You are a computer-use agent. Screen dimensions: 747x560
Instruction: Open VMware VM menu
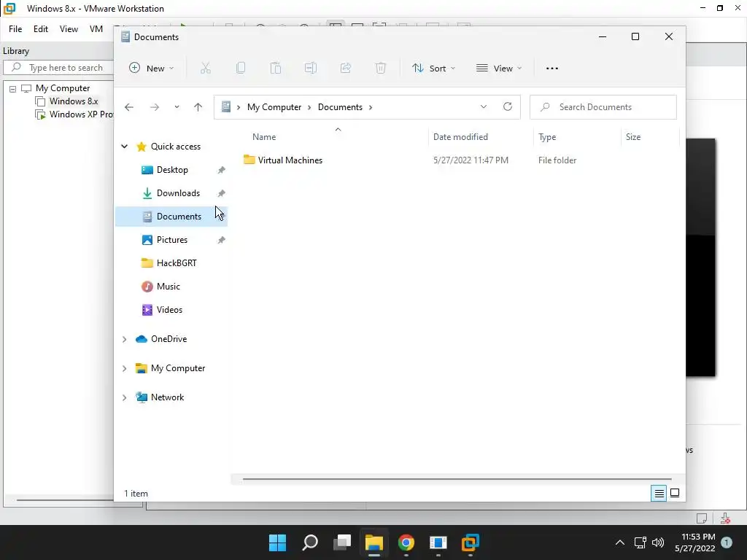click(96, 29)
